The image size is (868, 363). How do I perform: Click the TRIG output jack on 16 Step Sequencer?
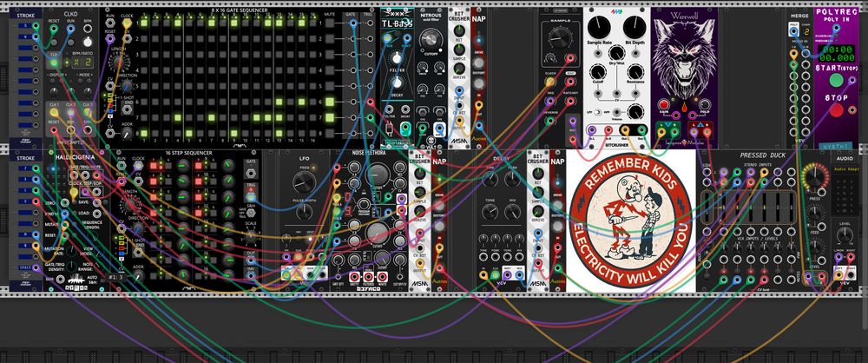252,197
